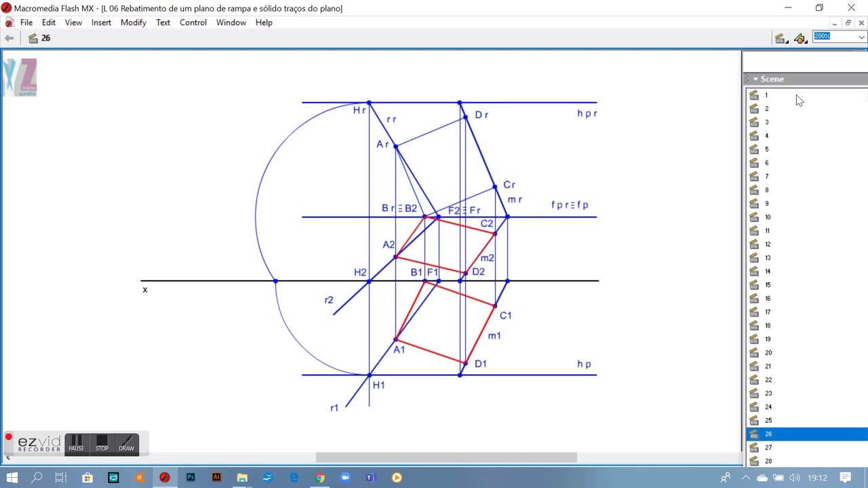Click clapper icon of scene 8
The image size is (868, 488).
coord(753,190)
